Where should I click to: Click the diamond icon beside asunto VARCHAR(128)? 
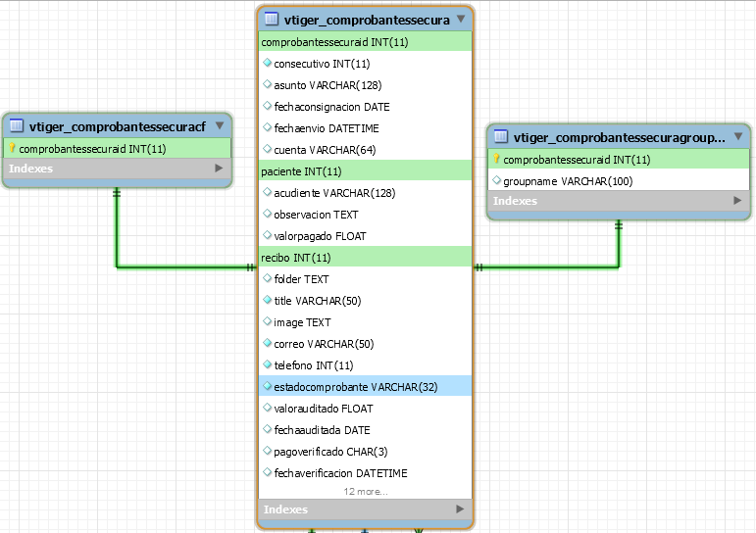coord(267,84)
